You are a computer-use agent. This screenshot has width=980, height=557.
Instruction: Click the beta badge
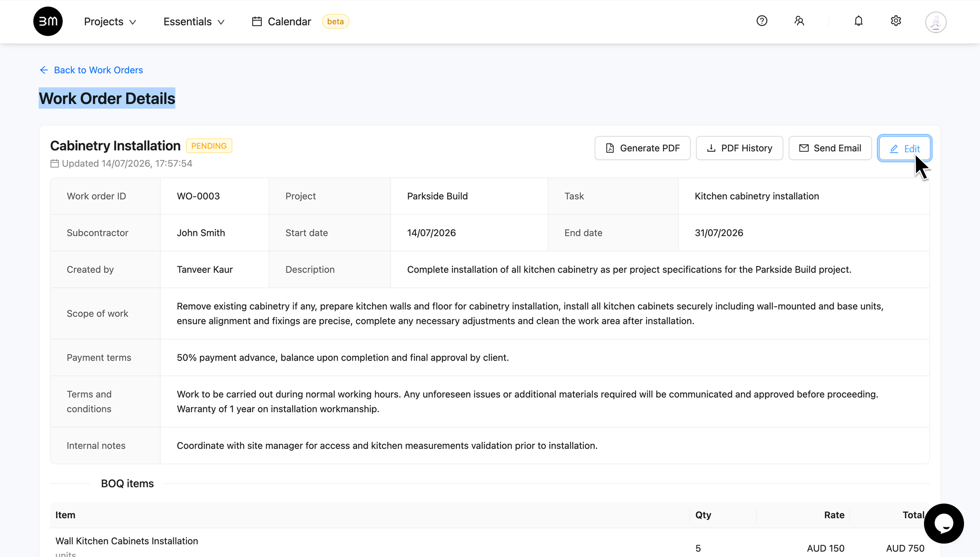click(x=335, y=22)
